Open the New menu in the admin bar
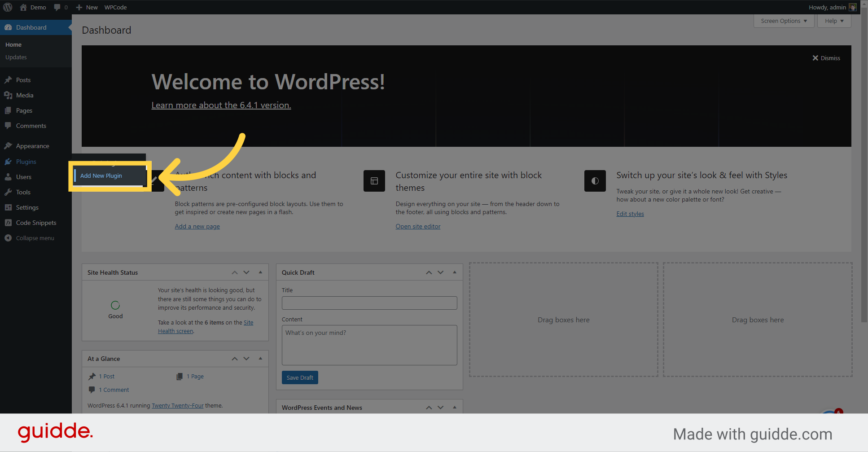868x452 pixels. click(86, 7)
